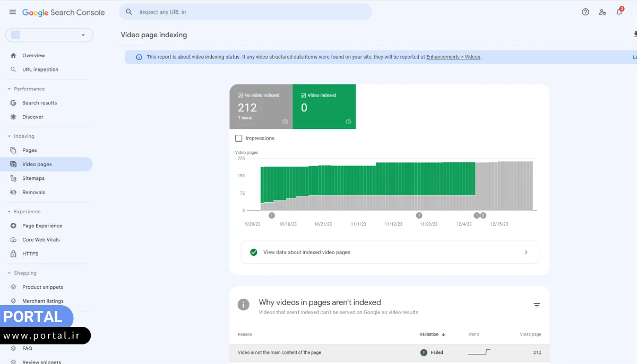Click the annotation marker near 11/23/23 on chart
The width and height of the screenshot is (637, 364).
(x=419, y=215)
